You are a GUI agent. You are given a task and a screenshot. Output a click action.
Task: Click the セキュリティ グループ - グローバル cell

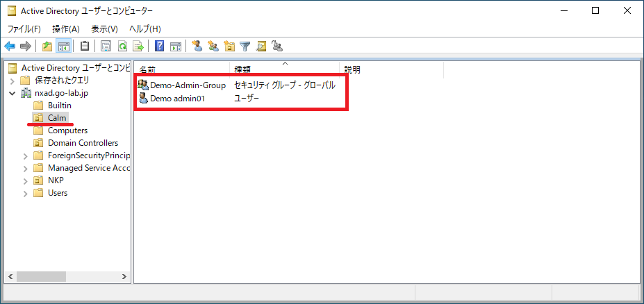[285, 85]
